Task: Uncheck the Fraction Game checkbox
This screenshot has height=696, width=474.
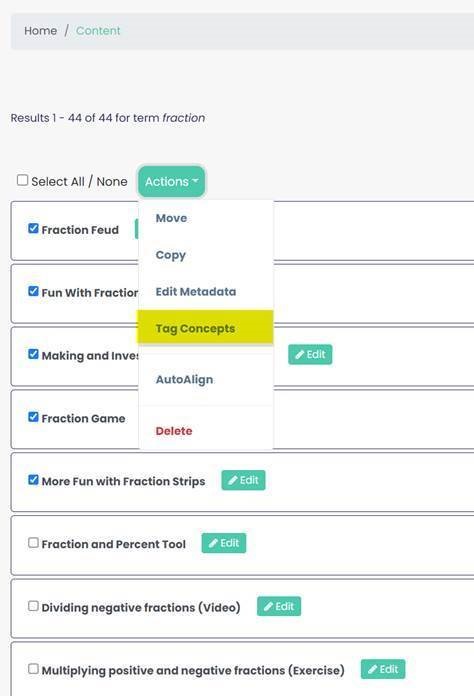Action: click(x=33, y=417)
